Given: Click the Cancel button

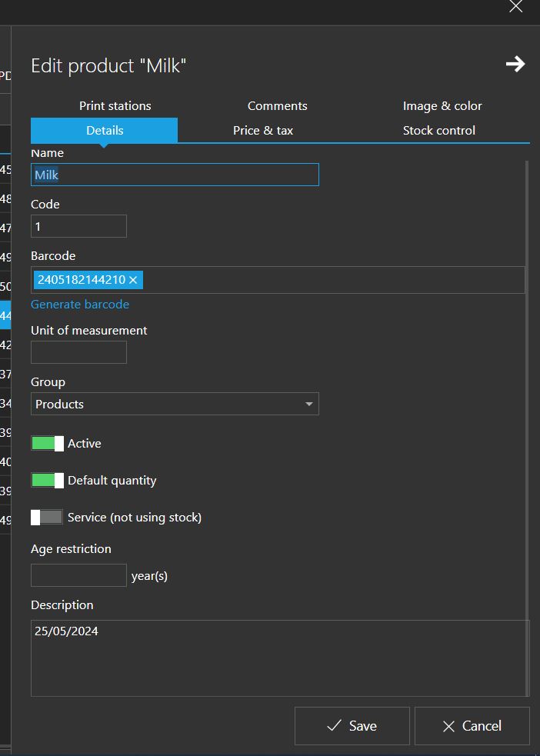Looking at the screenshot, I should coord(472,726).
